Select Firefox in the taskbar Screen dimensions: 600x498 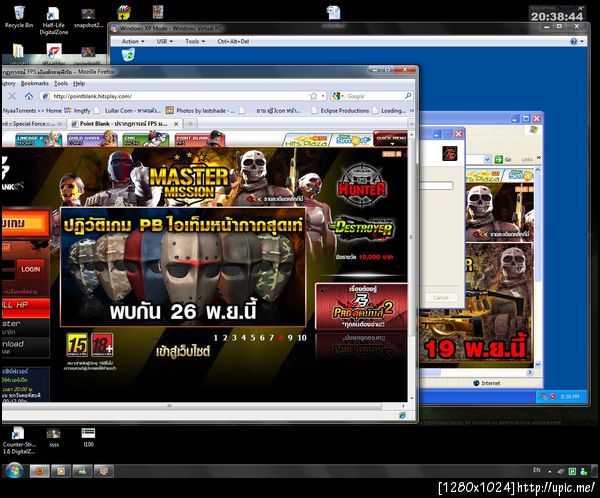(x=40, y=471)
